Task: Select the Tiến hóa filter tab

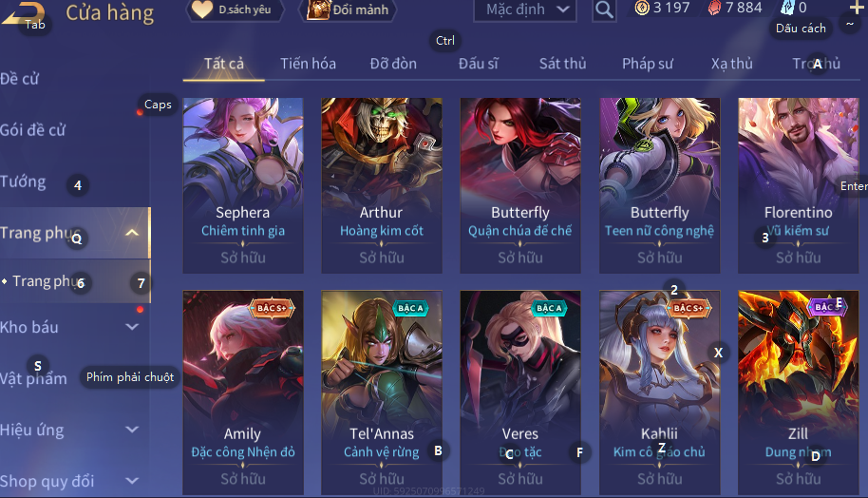Action: [x=308, y=64]
